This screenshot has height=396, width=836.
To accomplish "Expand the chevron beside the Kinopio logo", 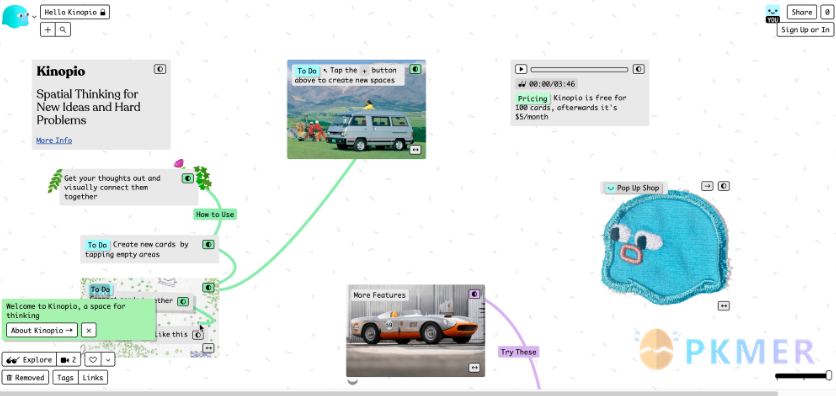I will click(x=34, y=17).
